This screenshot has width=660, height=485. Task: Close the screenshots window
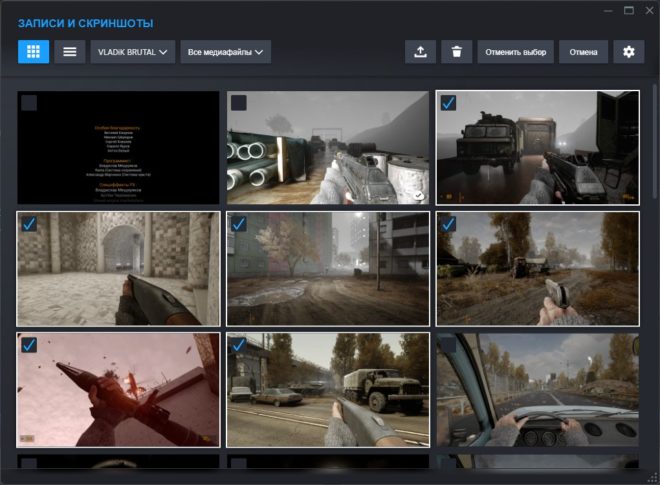pyautogui.click(x=649, y=11)
